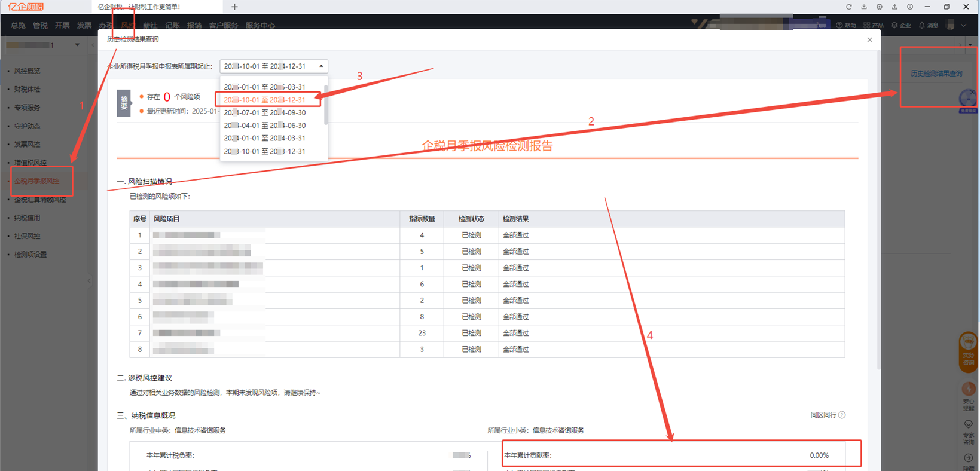Click the info circle icon in title bar
The image size is (980, 471).
tap(910, 7)
